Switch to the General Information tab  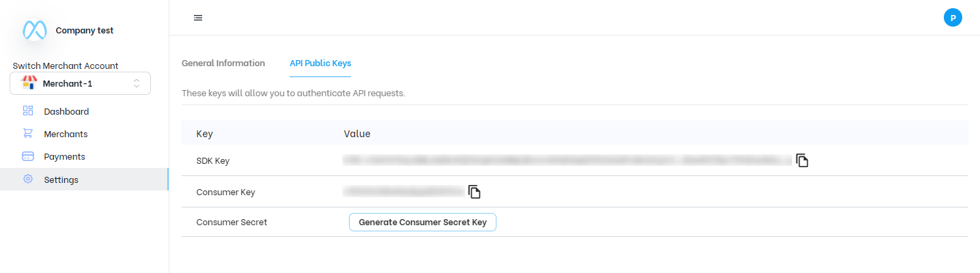[x=223, y=63]
